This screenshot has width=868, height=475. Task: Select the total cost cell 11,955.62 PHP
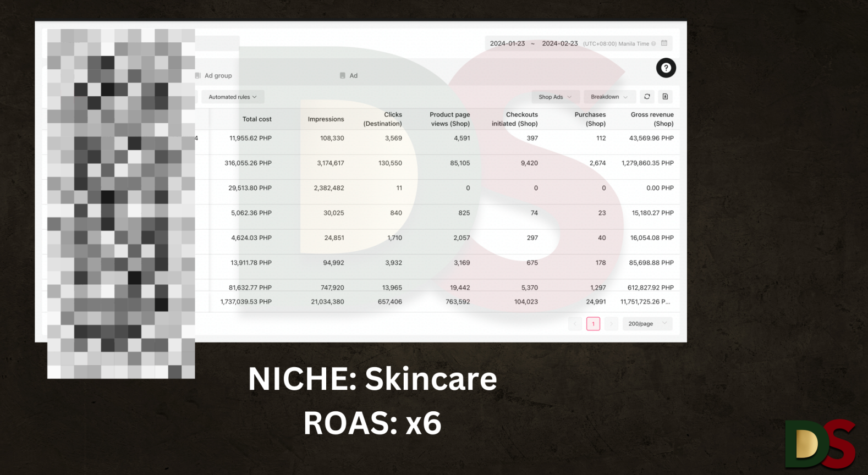pos(250,138)
